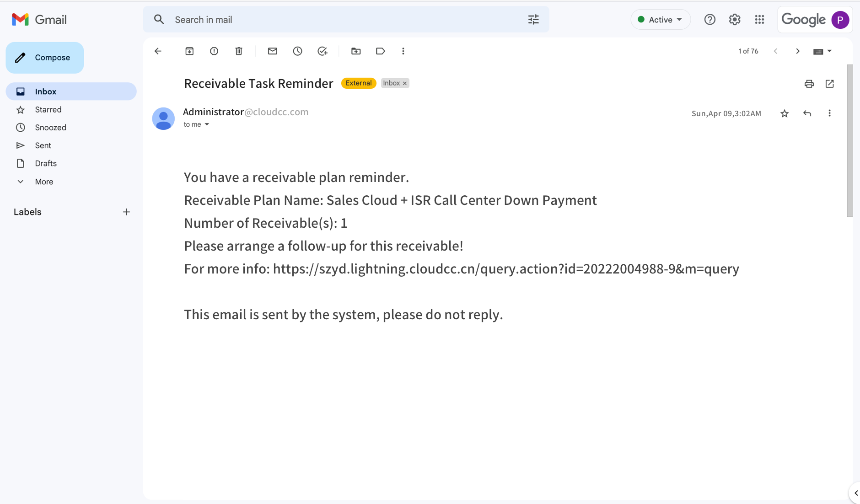
Task: Click the vertical scrollbar of the message
Action: pyautogui.click(x=849, y=141)
